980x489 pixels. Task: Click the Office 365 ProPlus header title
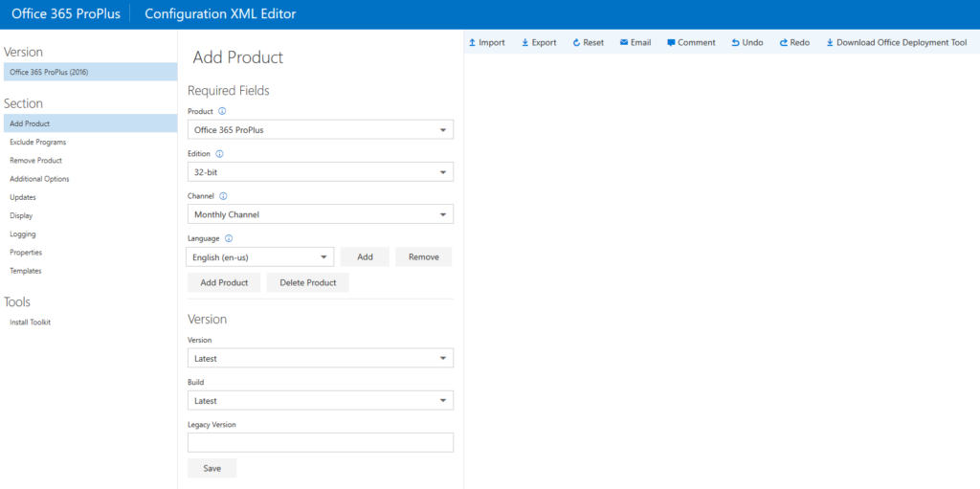66,13
